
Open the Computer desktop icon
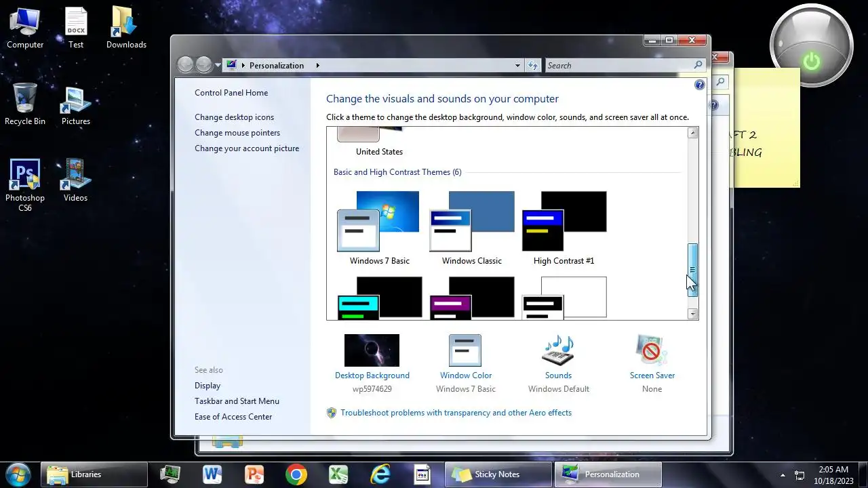click(25, 27)
